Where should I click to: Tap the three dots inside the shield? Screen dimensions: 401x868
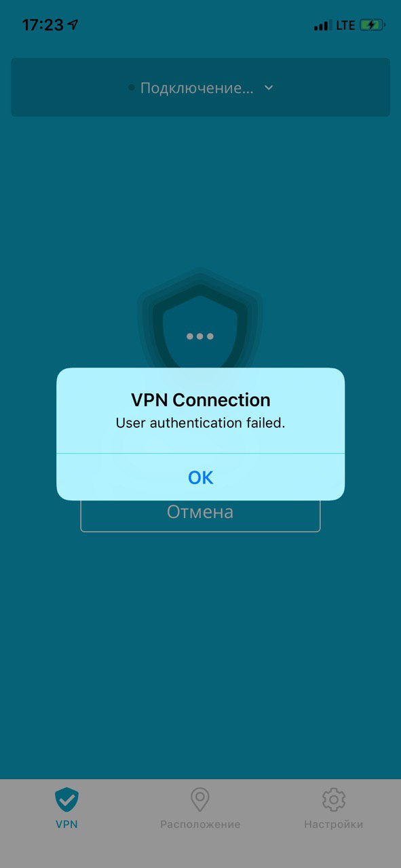click(x=200, y=336)
